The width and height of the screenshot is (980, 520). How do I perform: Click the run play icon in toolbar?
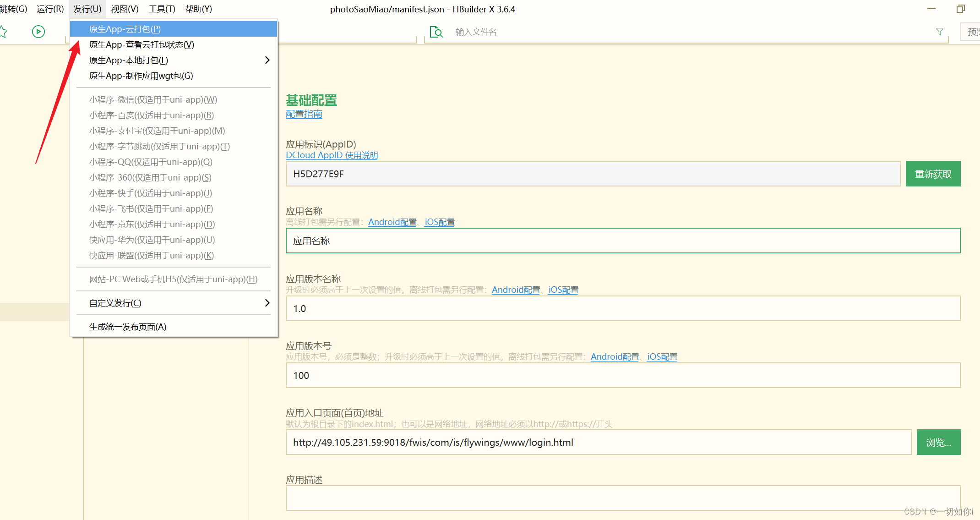tap(38, 32)
